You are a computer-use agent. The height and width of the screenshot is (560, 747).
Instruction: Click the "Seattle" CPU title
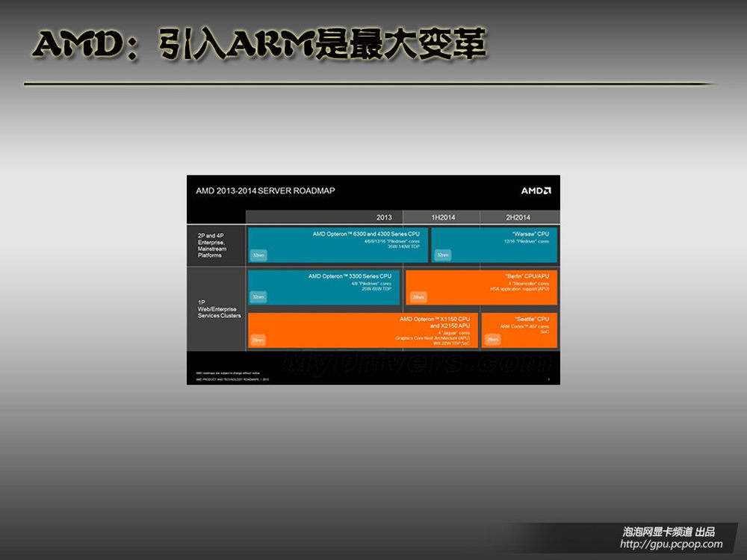[532, 319]
